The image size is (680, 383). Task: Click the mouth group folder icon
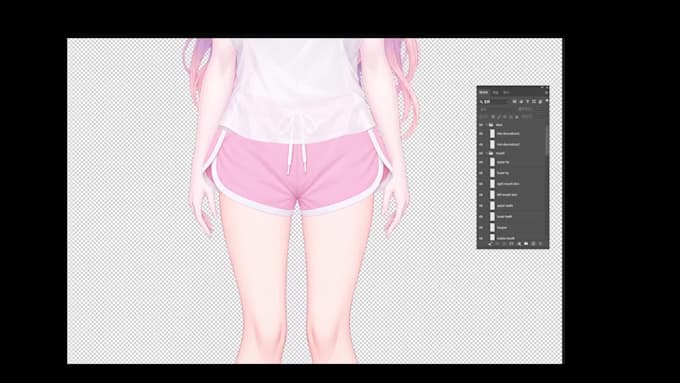tap(491, 154)
